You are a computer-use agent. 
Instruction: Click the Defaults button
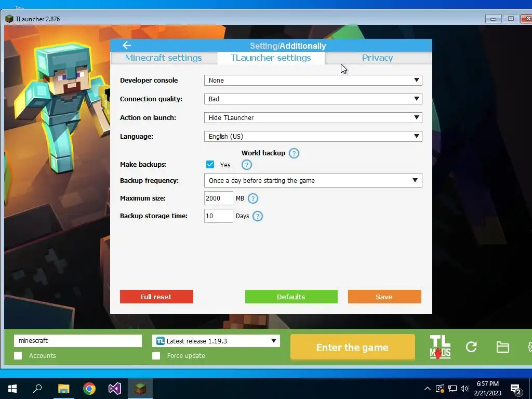[x=291, y=297]
